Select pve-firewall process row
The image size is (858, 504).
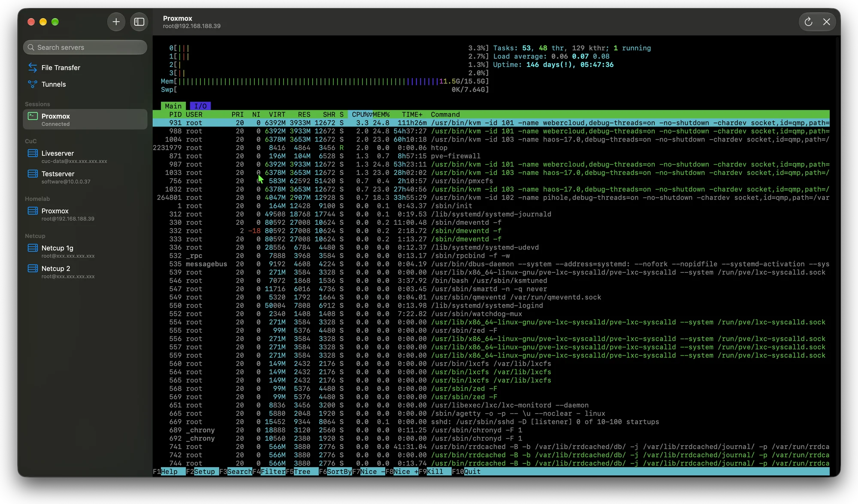(491, 156)
